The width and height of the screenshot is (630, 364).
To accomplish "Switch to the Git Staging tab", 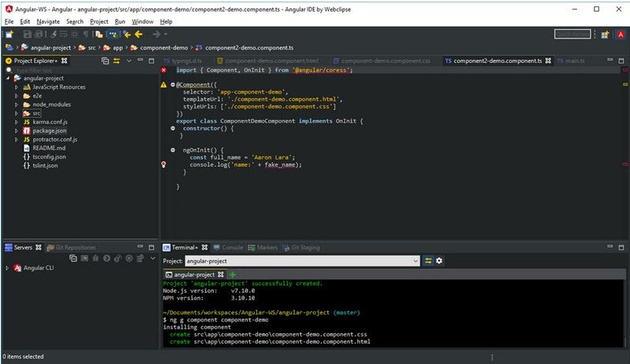I will click(301, 248).
